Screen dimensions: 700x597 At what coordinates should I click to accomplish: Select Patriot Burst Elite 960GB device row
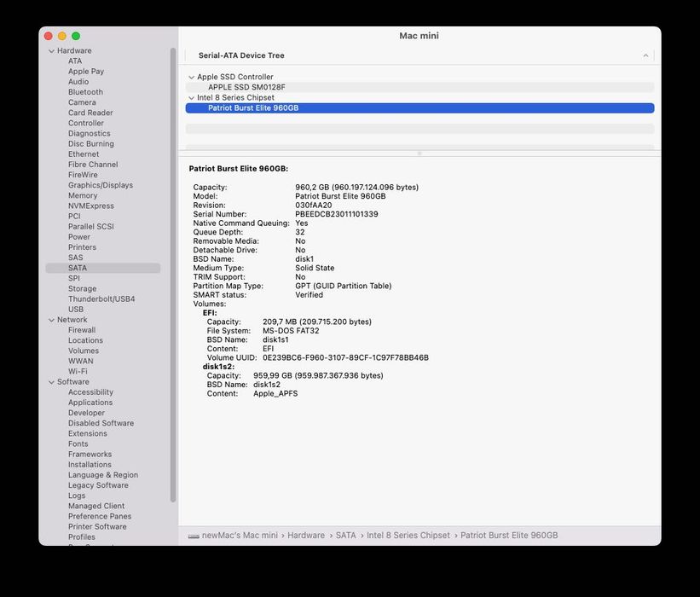[419, 108]
